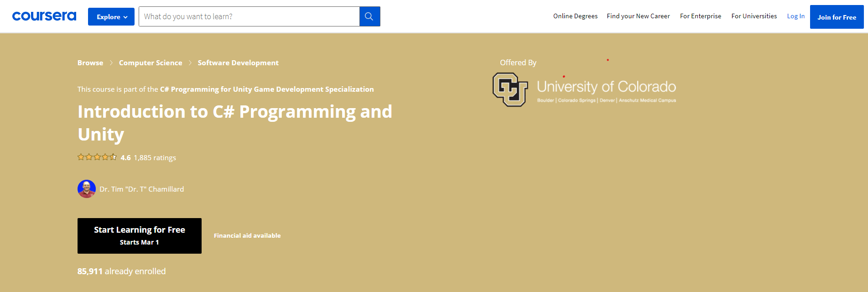Click the 4.6 rating value
The height and width of the screenshot is (292, 868).
pyautogui.click(x=125, y=158)
